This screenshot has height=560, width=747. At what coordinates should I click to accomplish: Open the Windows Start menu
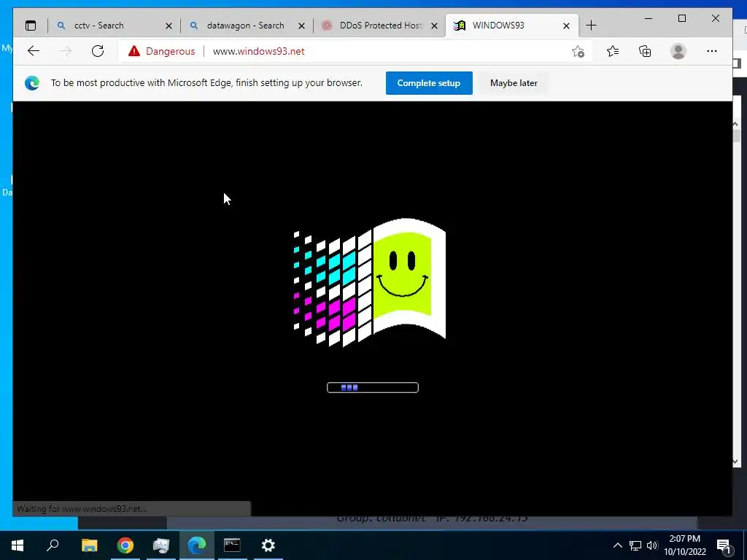point(18,545)
